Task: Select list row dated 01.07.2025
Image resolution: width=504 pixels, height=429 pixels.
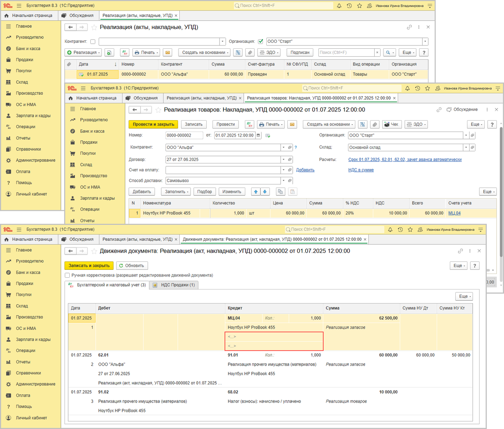Action: point(247,74)
